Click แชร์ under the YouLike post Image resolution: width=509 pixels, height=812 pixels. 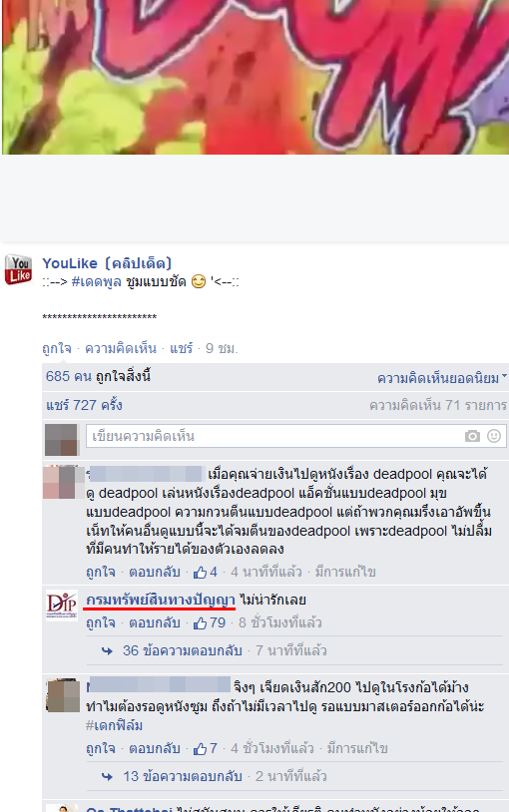pos(181,348)
